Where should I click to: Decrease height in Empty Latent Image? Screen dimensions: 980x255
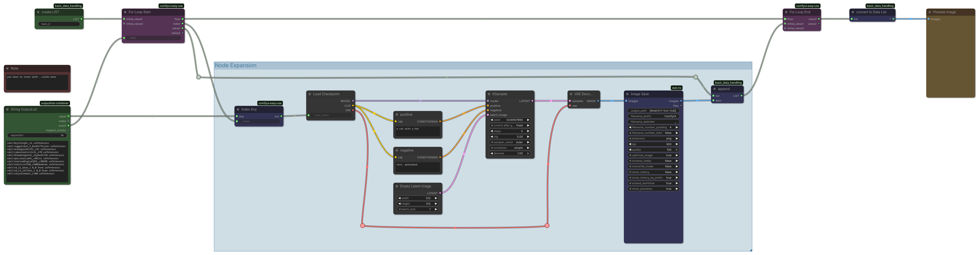399,204
